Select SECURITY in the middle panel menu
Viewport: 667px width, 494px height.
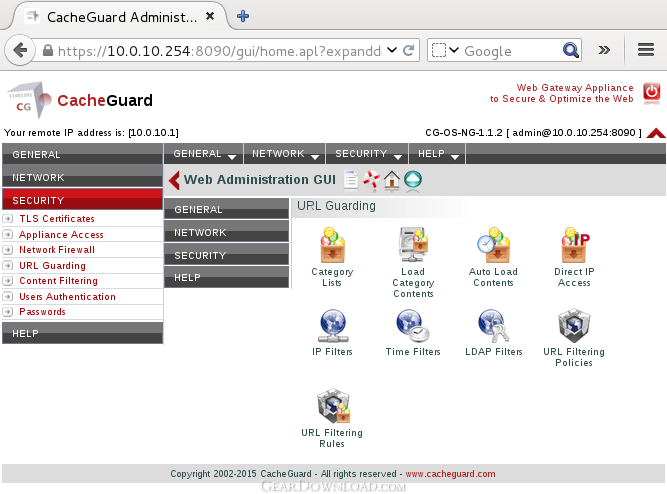(226, 255)
